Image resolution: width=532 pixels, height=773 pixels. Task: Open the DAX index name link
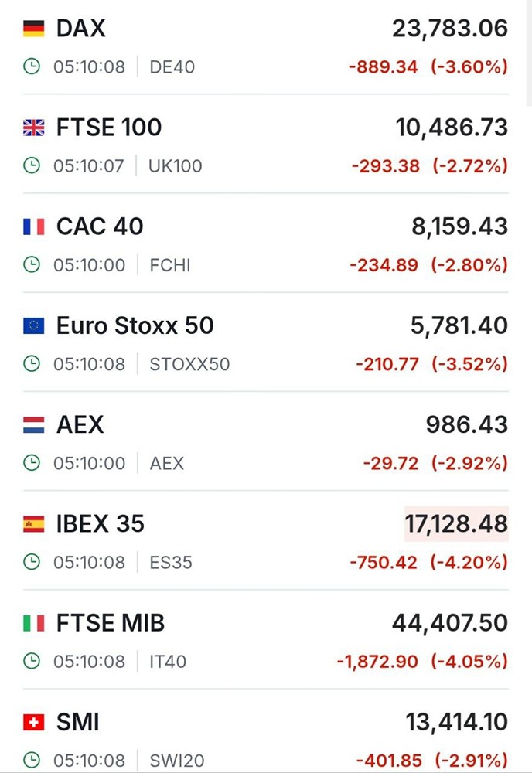80,29
